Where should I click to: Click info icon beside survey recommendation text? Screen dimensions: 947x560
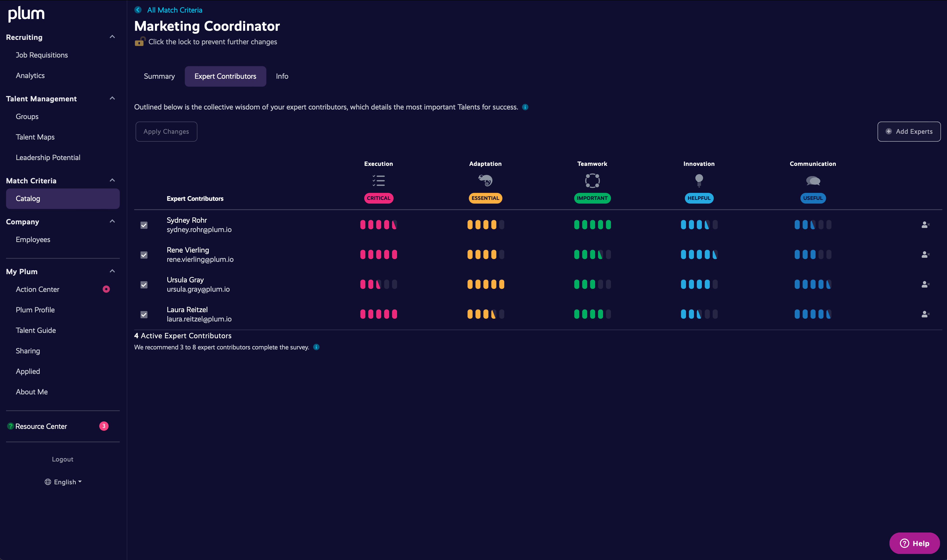[316, 347]
